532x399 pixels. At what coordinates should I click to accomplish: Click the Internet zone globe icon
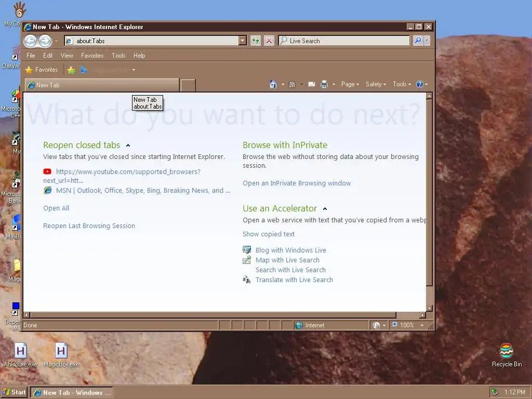(x=299, y=325)
